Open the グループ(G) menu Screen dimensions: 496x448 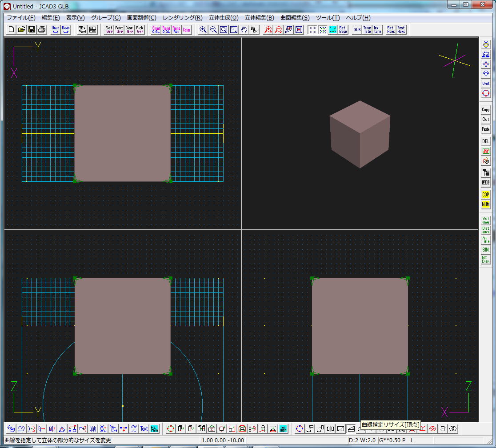click(106, 18)
